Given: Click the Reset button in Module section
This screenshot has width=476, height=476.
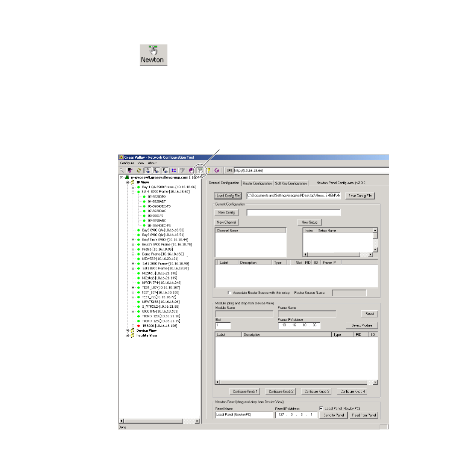Looking at the screenshot, I should point(369,313).
